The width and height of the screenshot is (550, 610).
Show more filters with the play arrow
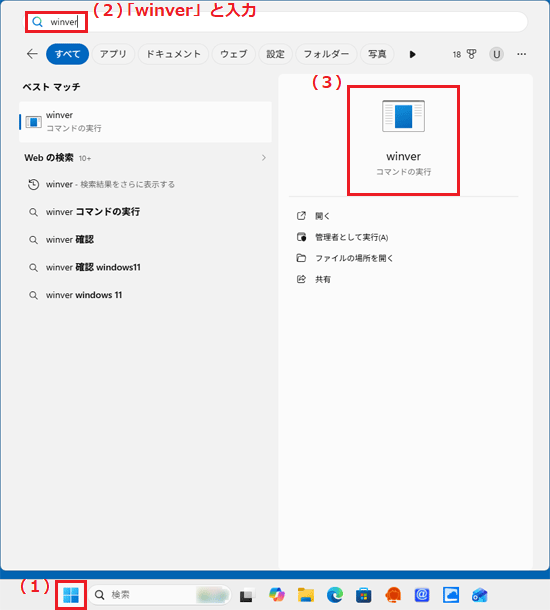pos(412,54)
